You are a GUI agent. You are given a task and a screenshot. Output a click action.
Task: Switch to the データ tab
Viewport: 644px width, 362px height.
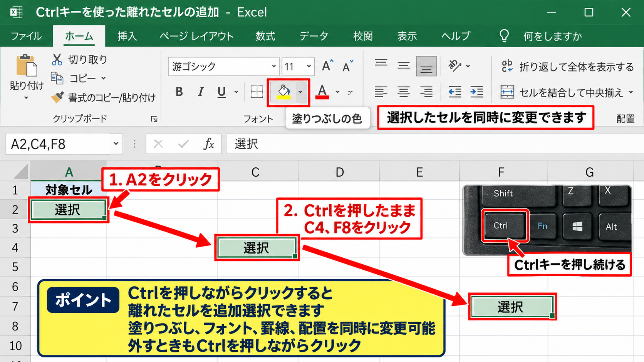point(314,36)
